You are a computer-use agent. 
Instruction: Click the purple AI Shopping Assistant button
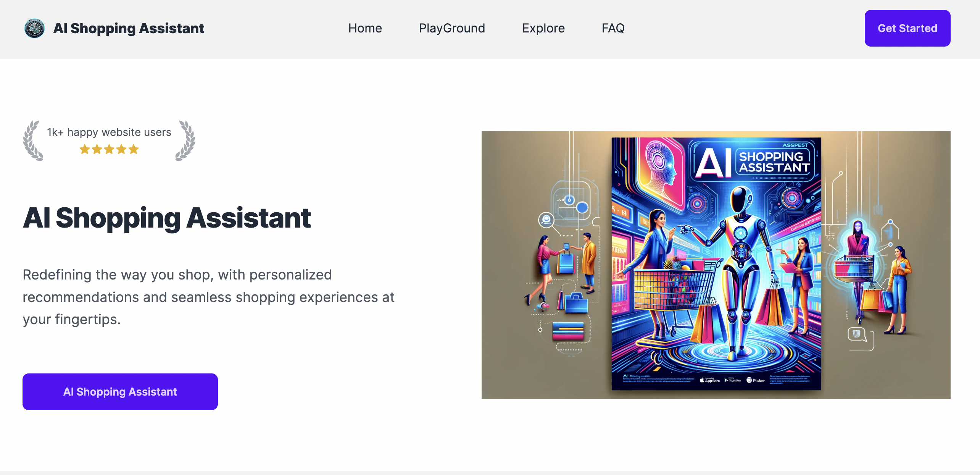click(x=120, y=392)
